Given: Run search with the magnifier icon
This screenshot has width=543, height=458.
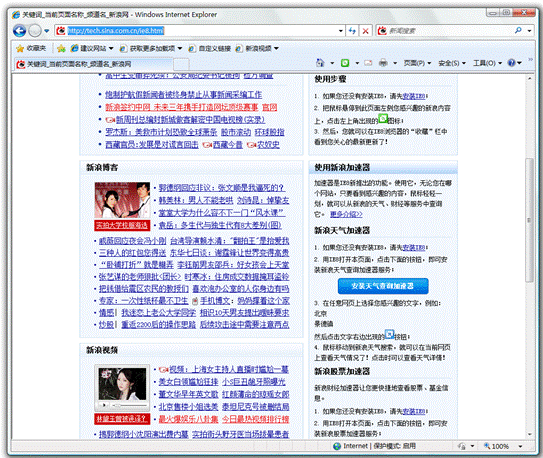Looking at the screenshot, I should [518, 30].
